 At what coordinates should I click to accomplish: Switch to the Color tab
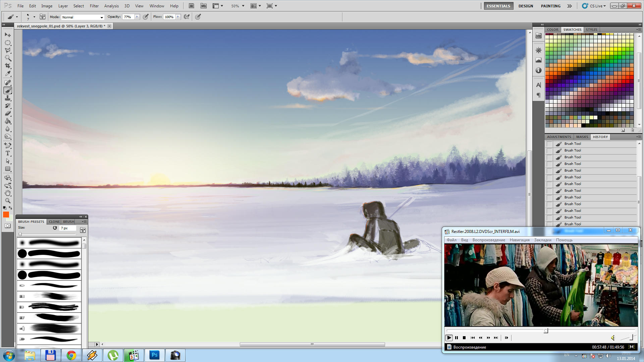pyautogui.click(x=552, y=29)
